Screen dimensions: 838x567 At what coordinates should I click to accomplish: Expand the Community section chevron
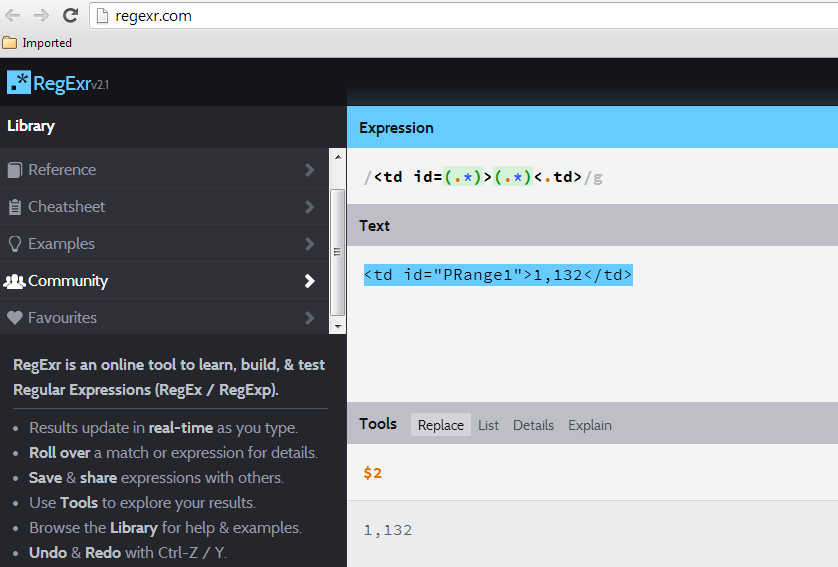[310, 281]
